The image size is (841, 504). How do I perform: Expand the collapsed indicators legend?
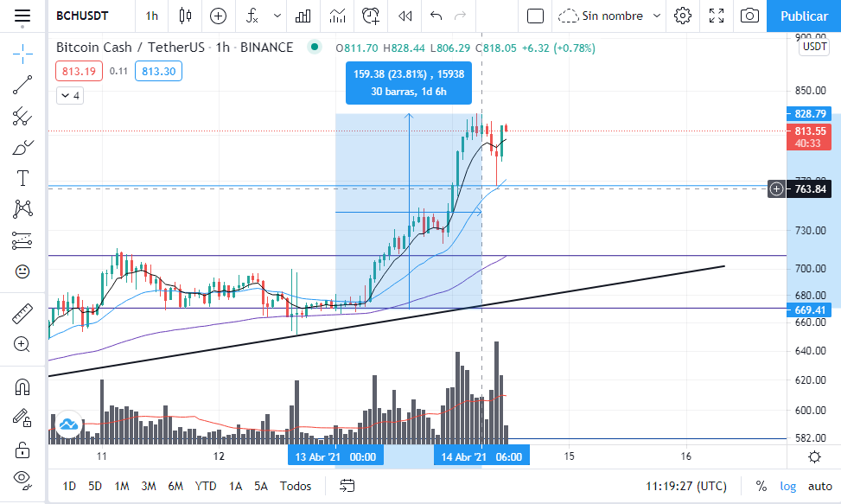[x=70, y=95]
